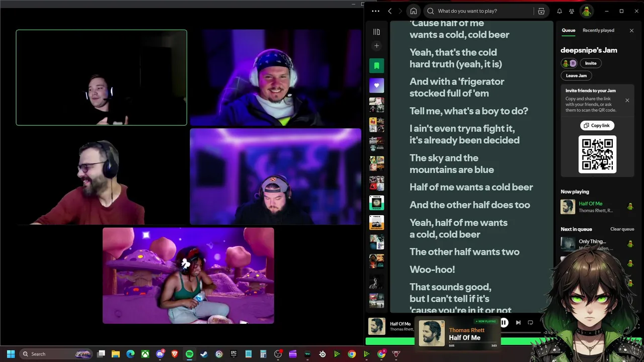This screenshot has height=362, width=644.
Task: Open the Spotify three-dot main menu
Action: (375, 11)
